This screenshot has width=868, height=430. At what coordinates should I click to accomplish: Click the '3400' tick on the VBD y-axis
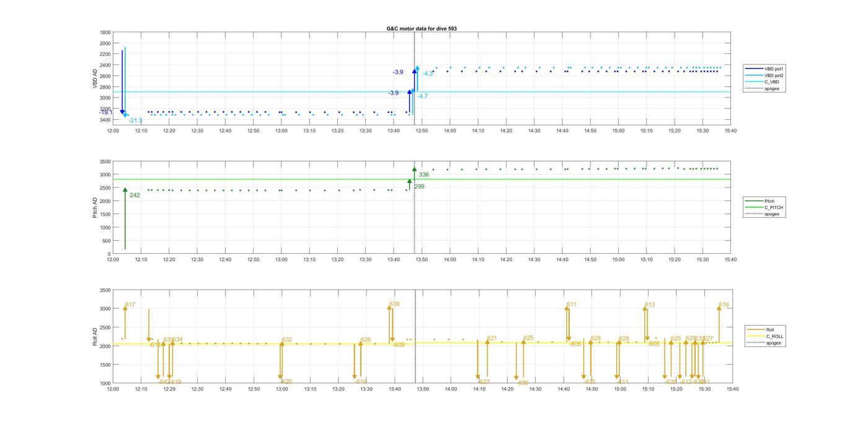click(105, 119)
